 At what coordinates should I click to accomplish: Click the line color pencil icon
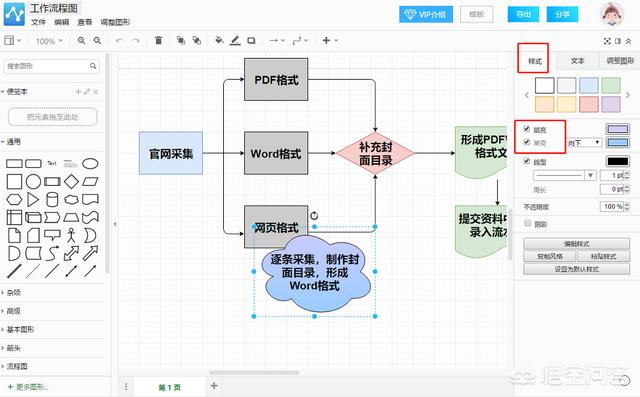pos(235,40)
